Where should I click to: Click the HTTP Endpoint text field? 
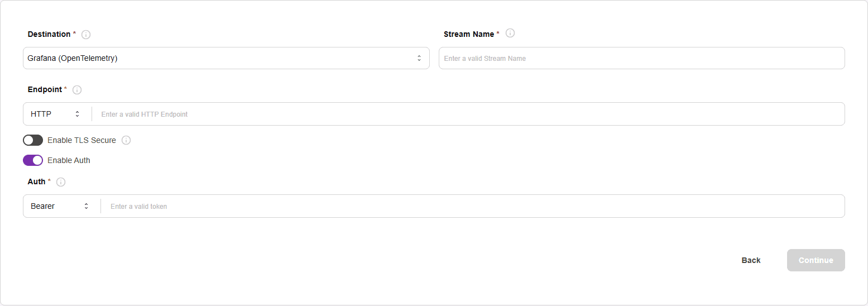coord(468,114)
